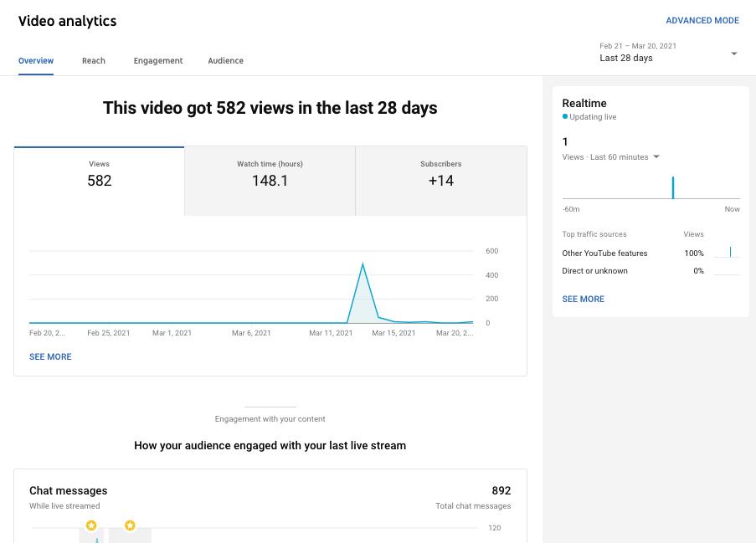Switch to the Overview tab
The image size is (756, 543).
[x=36, y=60]
